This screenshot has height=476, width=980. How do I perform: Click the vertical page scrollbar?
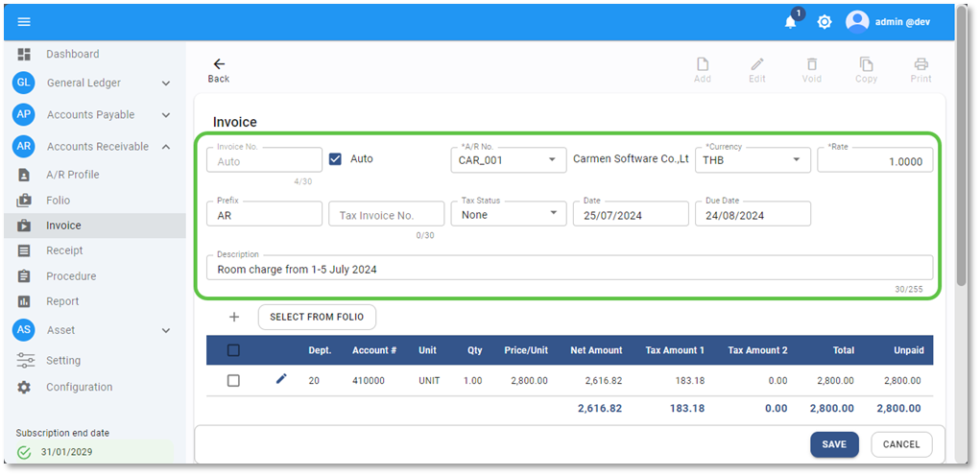[961, 154]
